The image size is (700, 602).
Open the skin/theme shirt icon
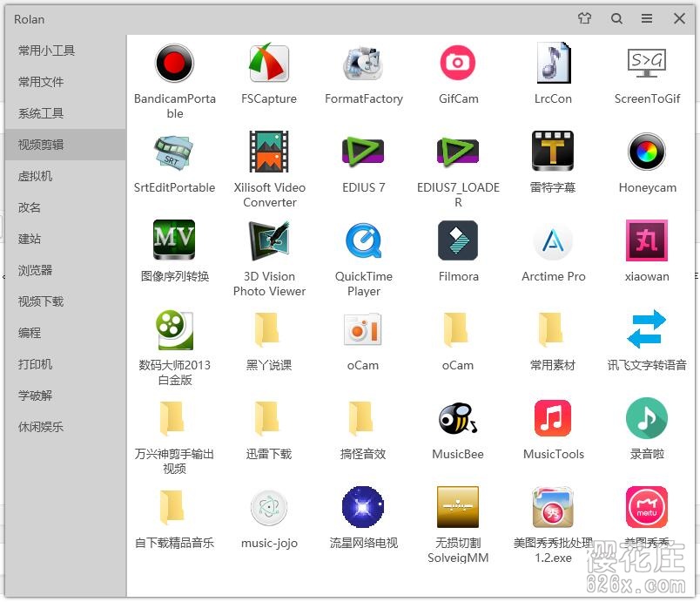pos(584,18)
